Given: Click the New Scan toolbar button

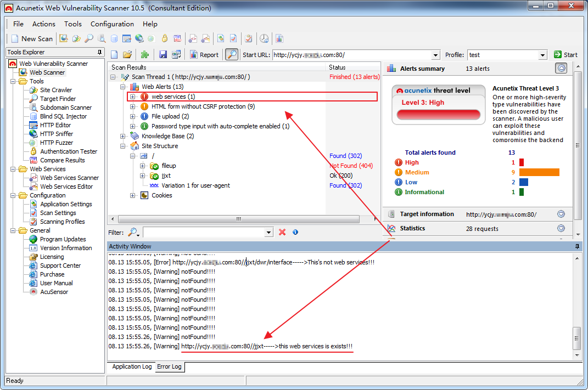Looking at the screenshot, I should (x=32, y=38).
